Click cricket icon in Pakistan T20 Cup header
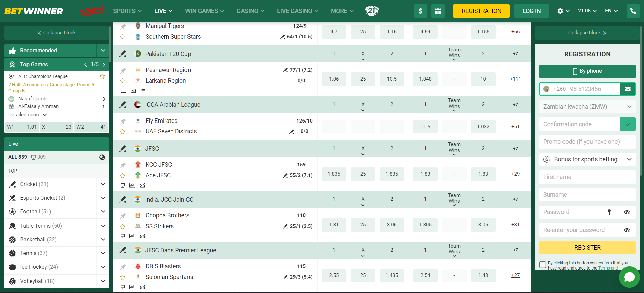Screen dimensions: 644x293 pos(123,54)
